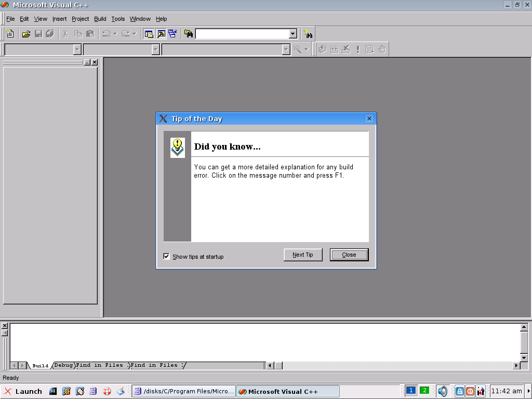Click the Cut scissors icon
Viewport: 532px width, 399px height.
[65, 34]
